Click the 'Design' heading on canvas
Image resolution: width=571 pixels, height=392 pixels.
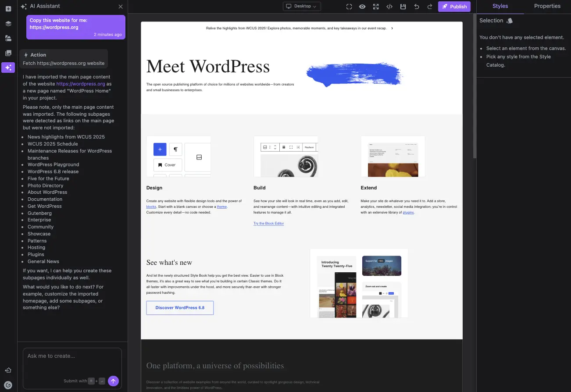coord(154,188)
